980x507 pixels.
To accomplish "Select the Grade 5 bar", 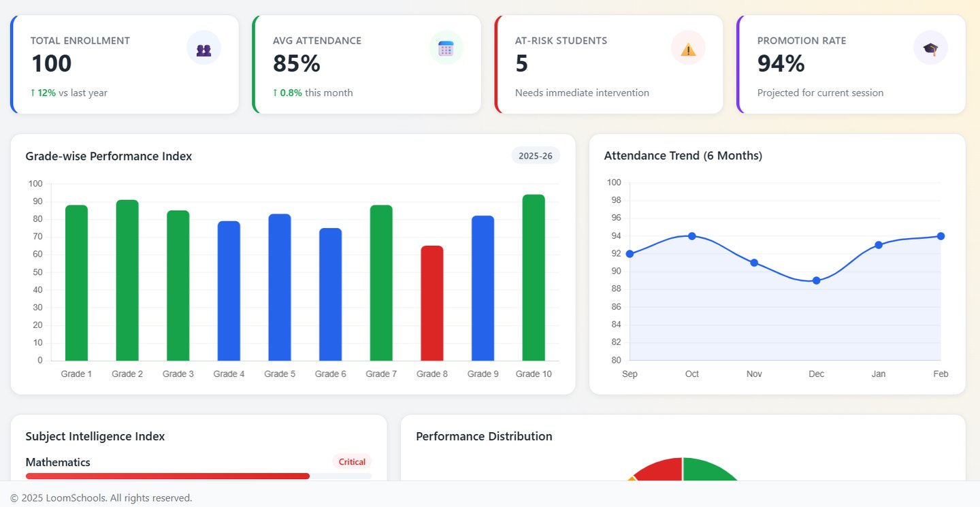I will [280, 287].
